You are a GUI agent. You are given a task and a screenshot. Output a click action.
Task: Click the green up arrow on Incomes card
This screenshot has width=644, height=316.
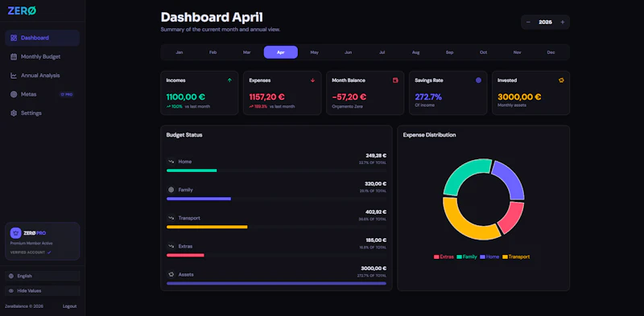point(229,80)
